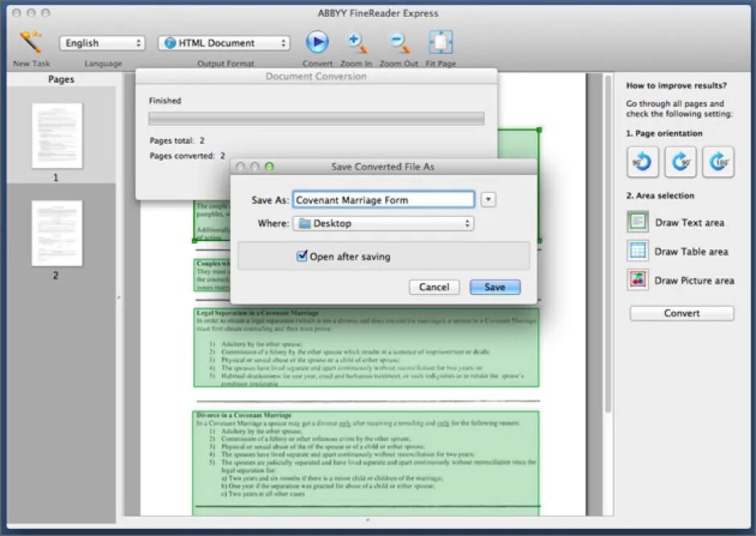Click the Desktop folder icon in Where field

305,223
